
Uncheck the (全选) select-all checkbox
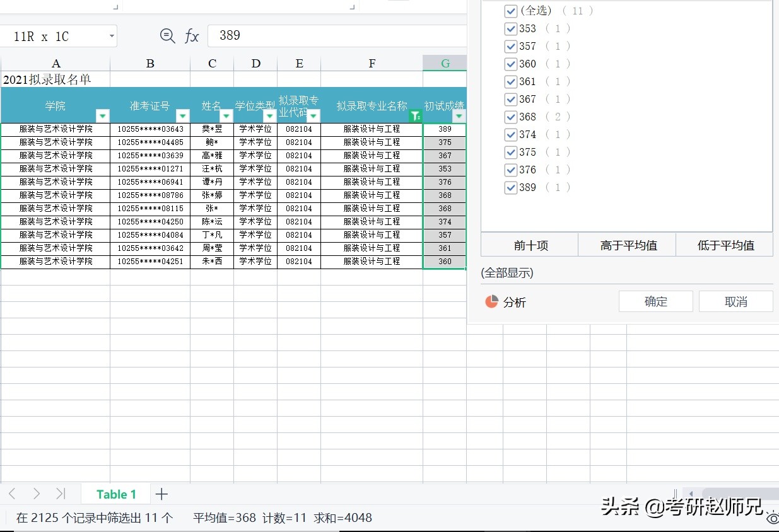point(510,11)
